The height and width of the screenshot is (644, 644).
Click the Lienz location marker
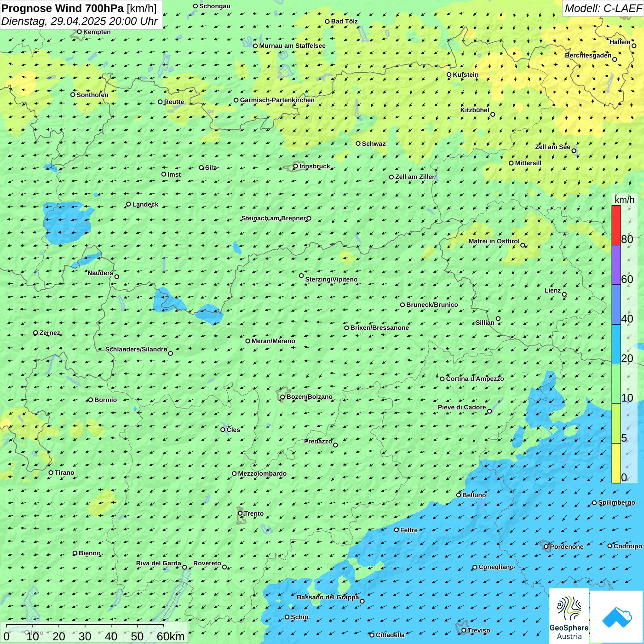(564, 294)
